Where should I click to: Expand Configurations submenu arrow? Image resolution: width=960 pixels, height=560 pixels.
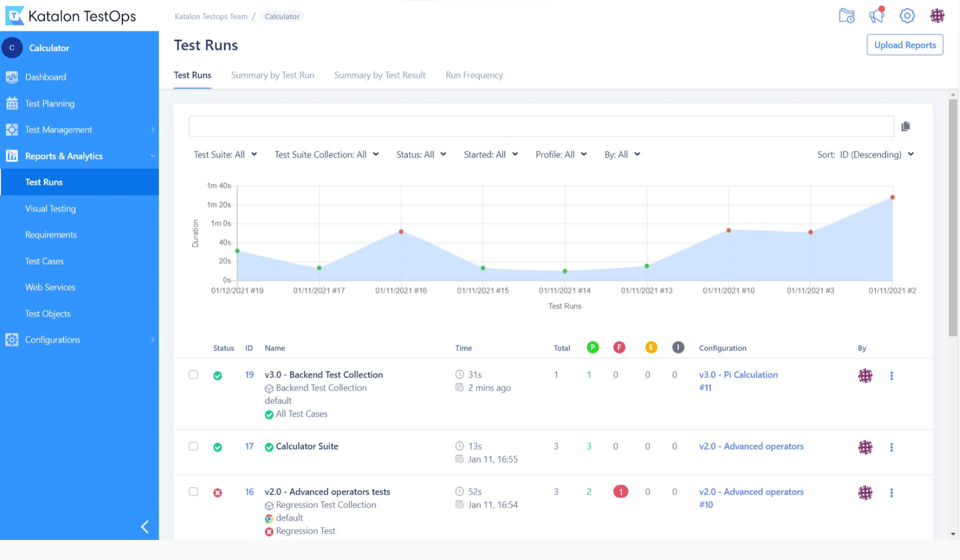[x=153, y=340]
